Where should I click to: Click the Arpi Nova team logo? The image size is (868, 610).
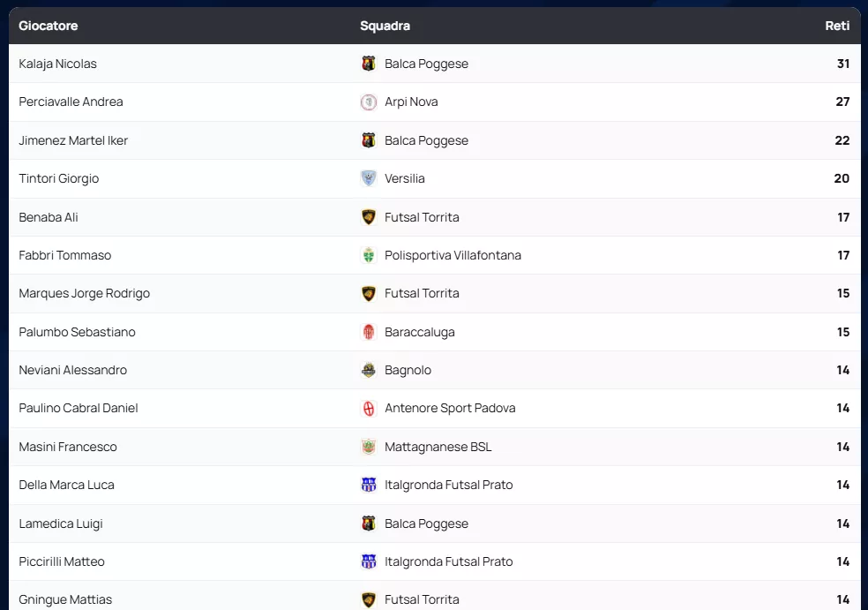369,102
